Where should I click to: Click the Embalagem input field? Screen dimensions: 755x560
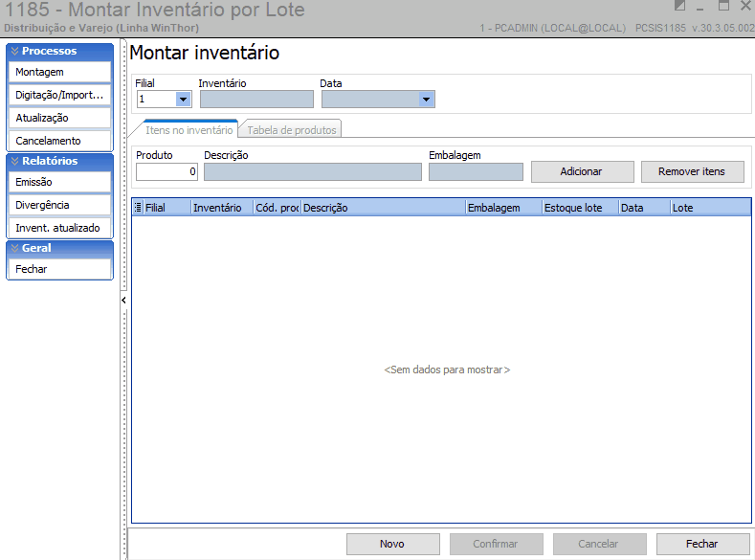click(x=476, y=172)
